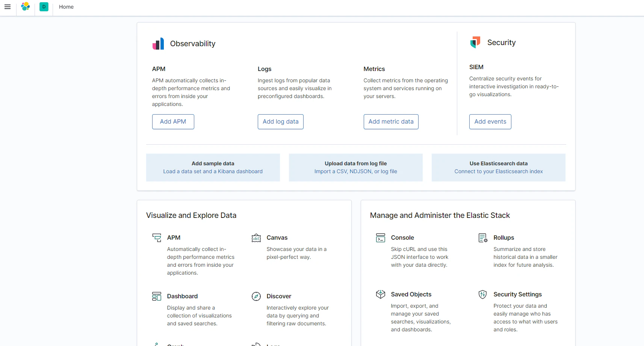
Task: Click the Metrics heading
Action: (x=374, y=69)
